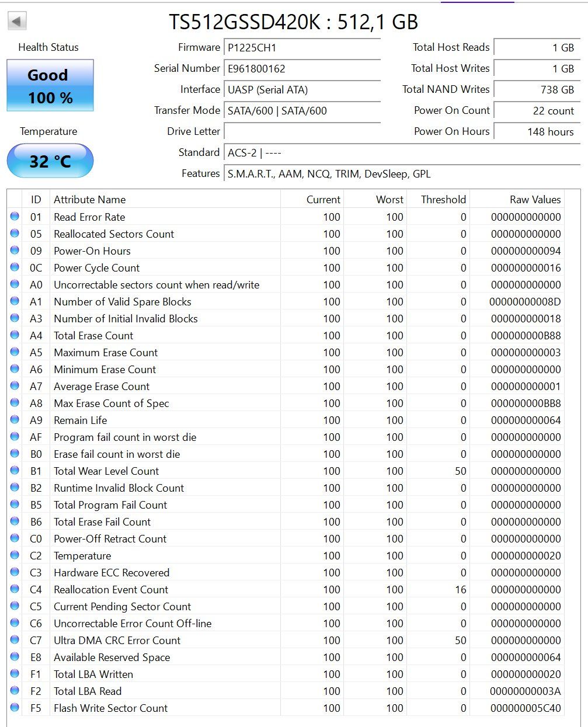This screenshot has width=588, height=727.
Task: Select Number of Initial Invalid Blocks text
Action: [126, 318]
